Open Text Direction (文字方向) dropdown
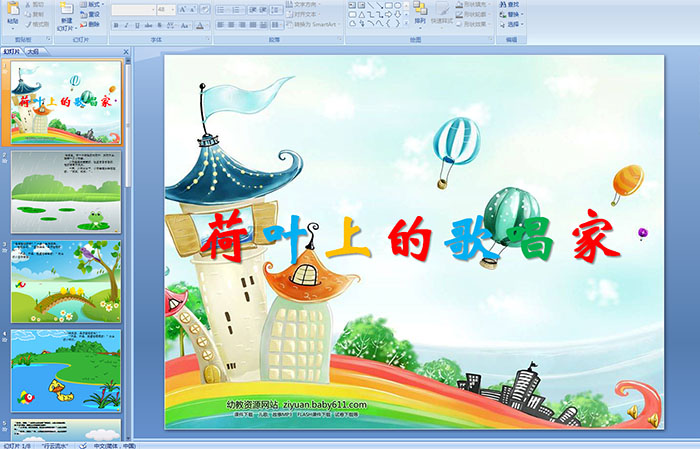The width and height of the screenshot is (700, 449). tap(303, 4)
